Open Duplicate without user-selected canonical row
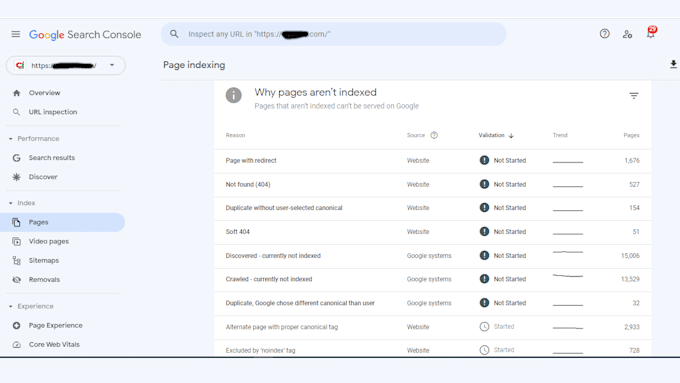The width and height of the screenshot is (680, 383). [432, 208]
